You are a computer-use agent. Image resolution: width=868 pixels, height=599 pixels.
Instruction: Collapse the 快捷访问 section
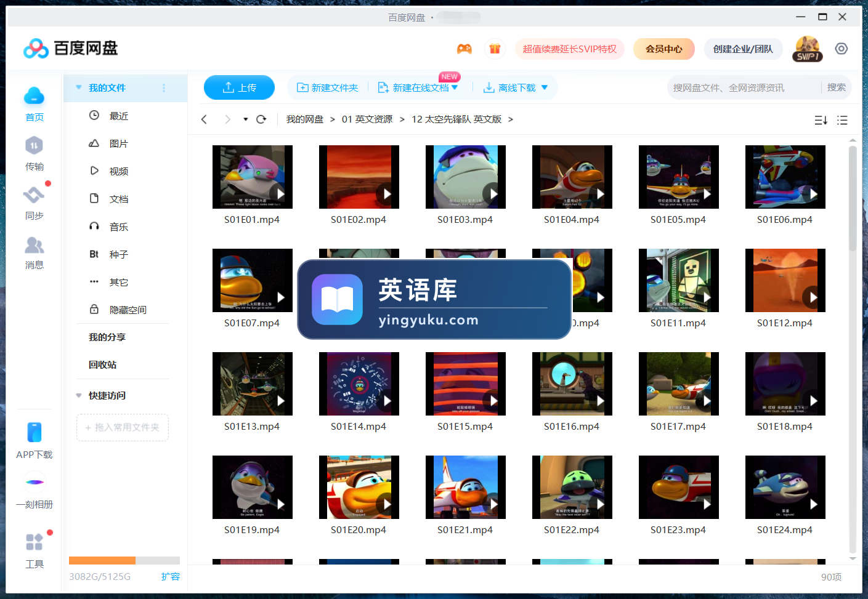click(79, 395)
